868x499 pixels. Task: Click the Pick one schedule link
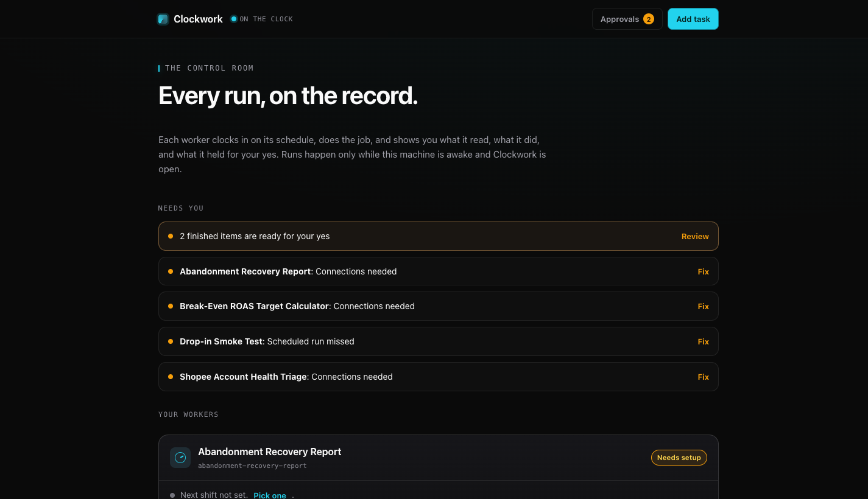point(270,495)
